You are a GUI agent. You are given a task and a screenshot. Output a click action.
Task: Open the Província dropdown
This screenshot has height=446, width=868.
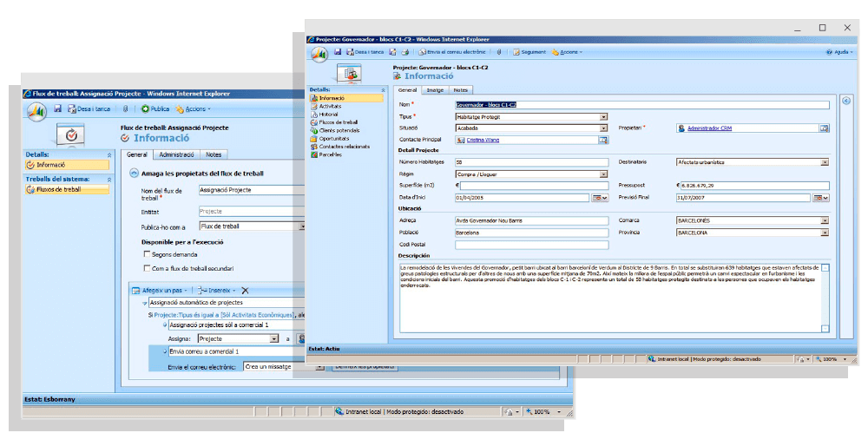point(825,233)
